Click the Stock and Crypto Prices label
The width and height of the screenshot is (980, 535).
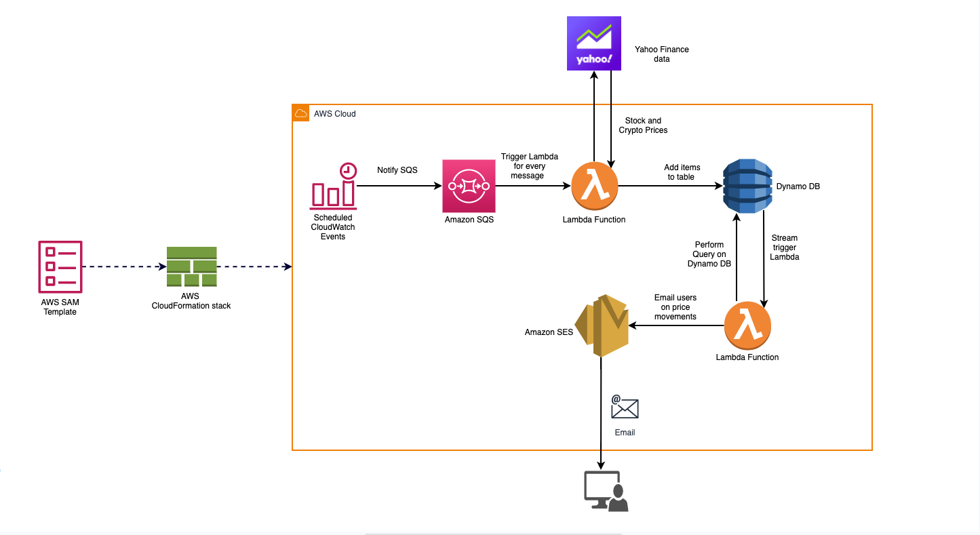pyautogui.click(x=642, y=125)
